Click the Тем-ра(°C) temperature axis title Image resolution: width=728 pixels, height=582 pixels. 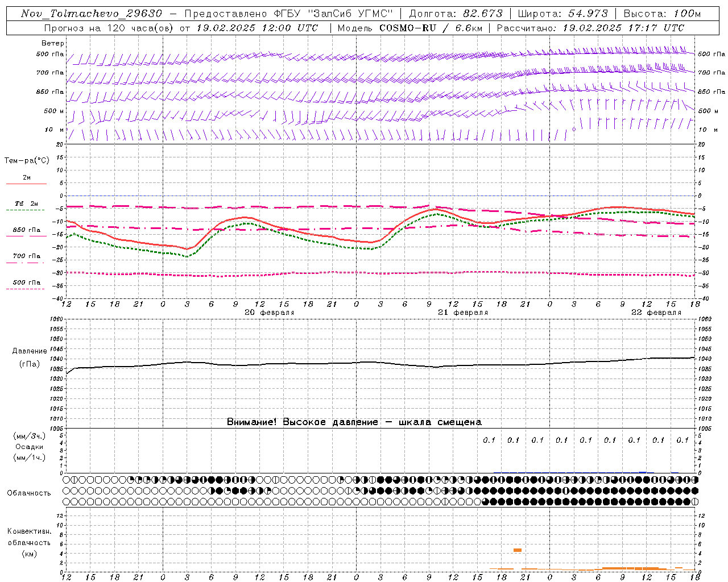point(27,160)
